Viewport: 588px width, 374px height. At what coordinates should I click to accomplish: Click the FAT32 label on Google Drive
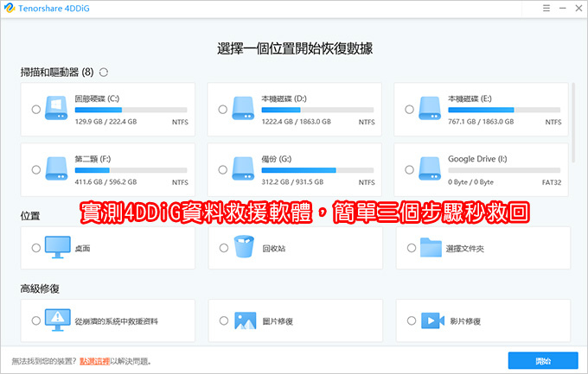(552, 182)
